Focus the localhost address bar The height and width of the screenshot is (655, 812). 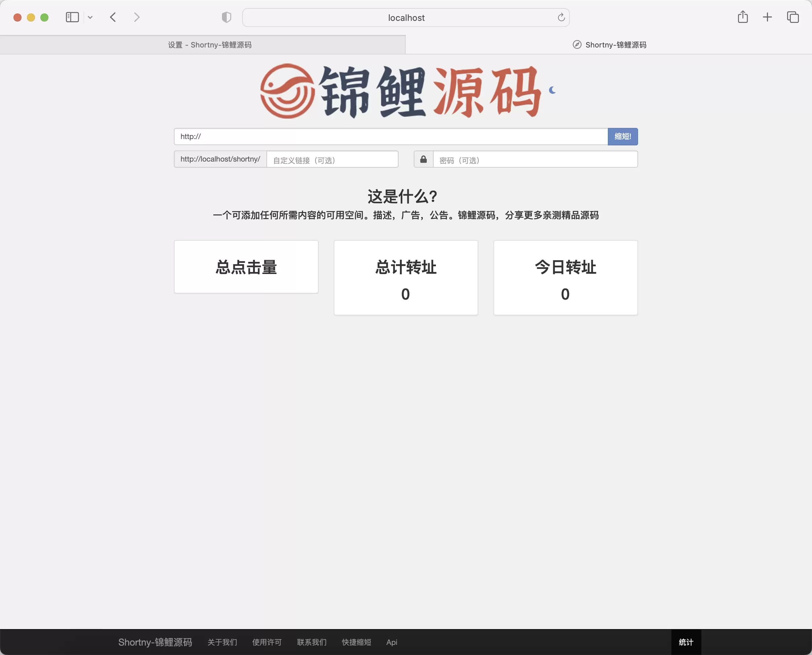[406, 18]
